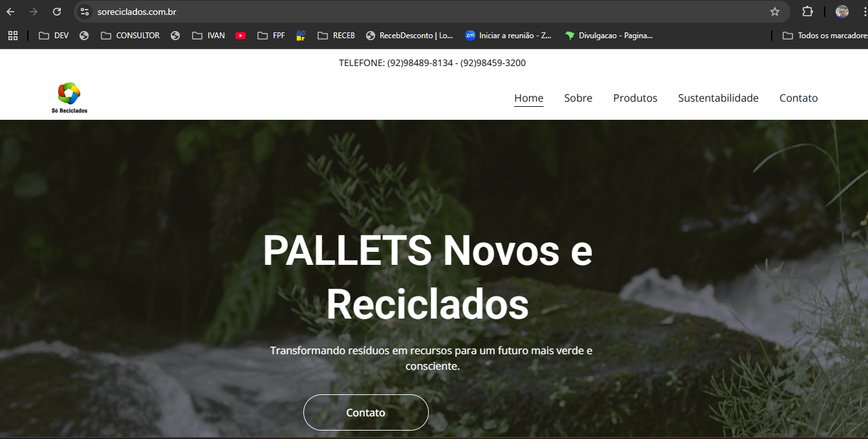Select Sustentabilidade in the navigation
This screenshot has width=868, height=439.
tap(718, 98)
